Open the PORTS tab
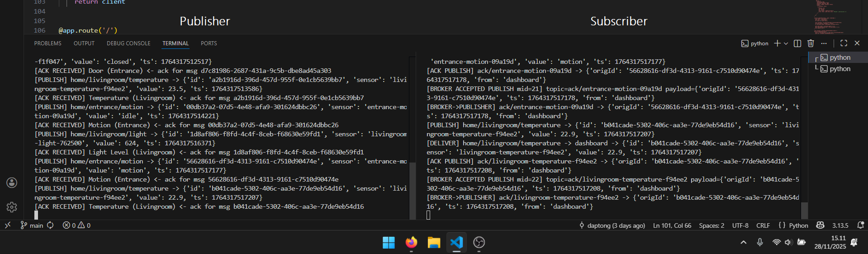 coord(209,43)
